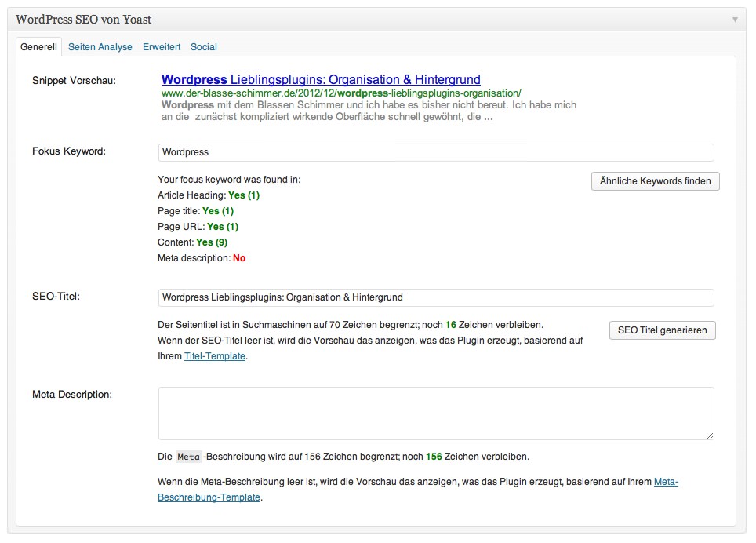Click the snippet preview description text

(369, 111)
